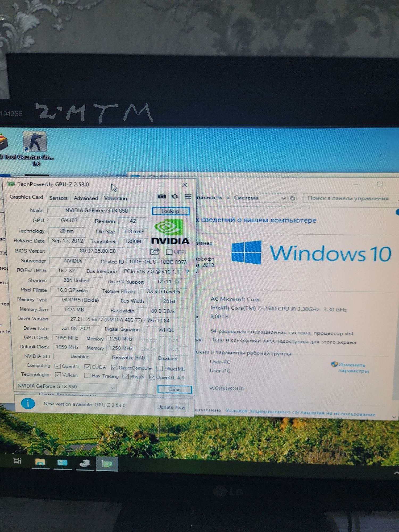This screenshot has width=399, height=532.
Task: Open File Explorer from the taskbar
Action: [40, 462]
